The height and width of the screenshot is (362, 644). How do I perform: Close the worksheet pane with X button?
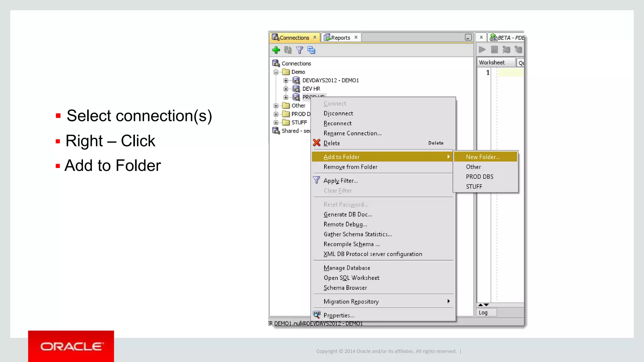(481, 37)
